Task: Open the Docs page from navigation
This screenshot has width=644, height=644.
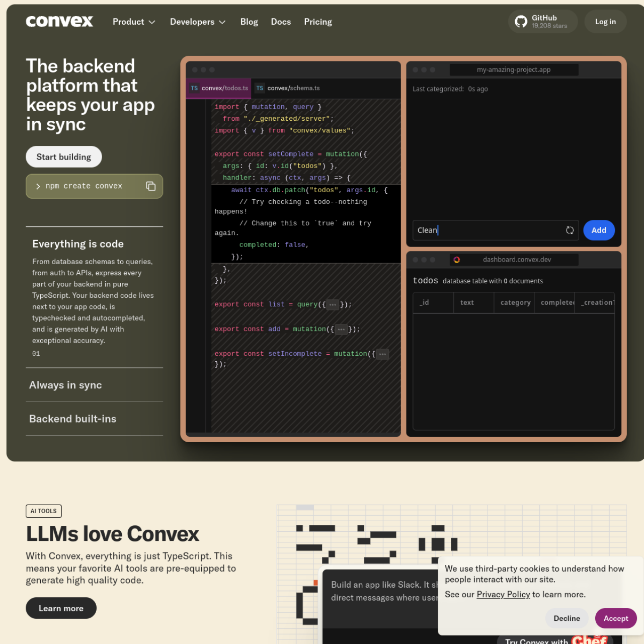Action: [x=281, y=22]
